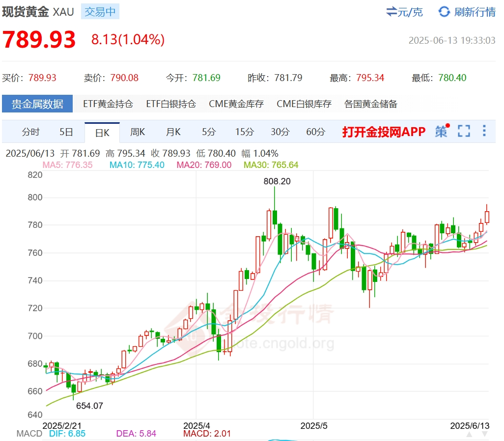
Task: Click the 最高 value 795.34
Action: click(370, 78)
